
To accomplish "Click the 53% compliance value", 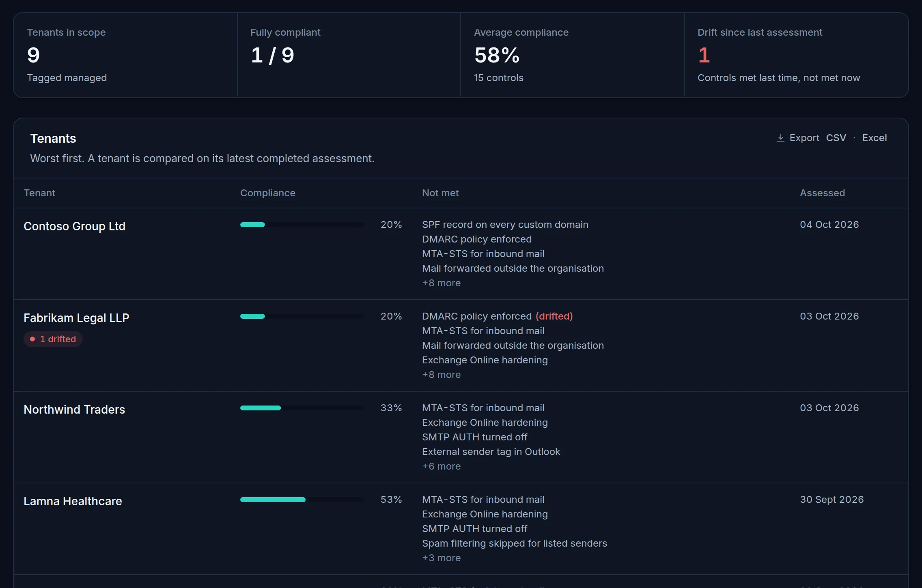I will point(391,500).
